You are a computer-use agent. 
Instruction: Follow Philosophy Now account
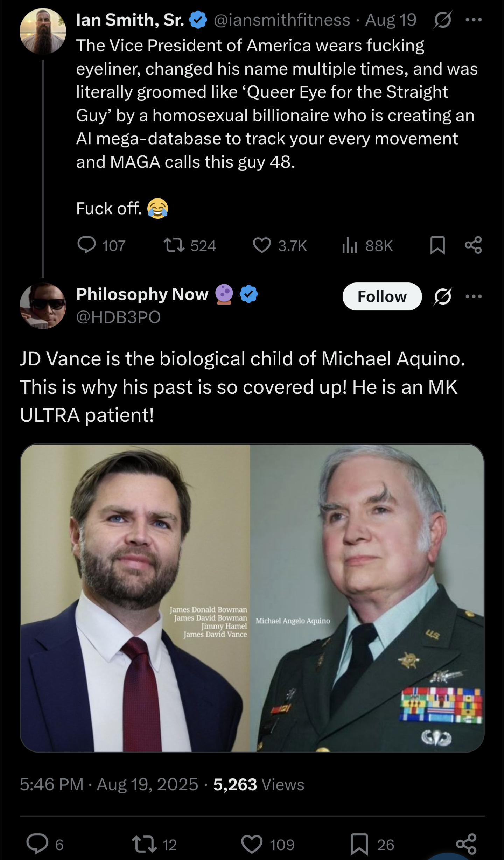382,296
